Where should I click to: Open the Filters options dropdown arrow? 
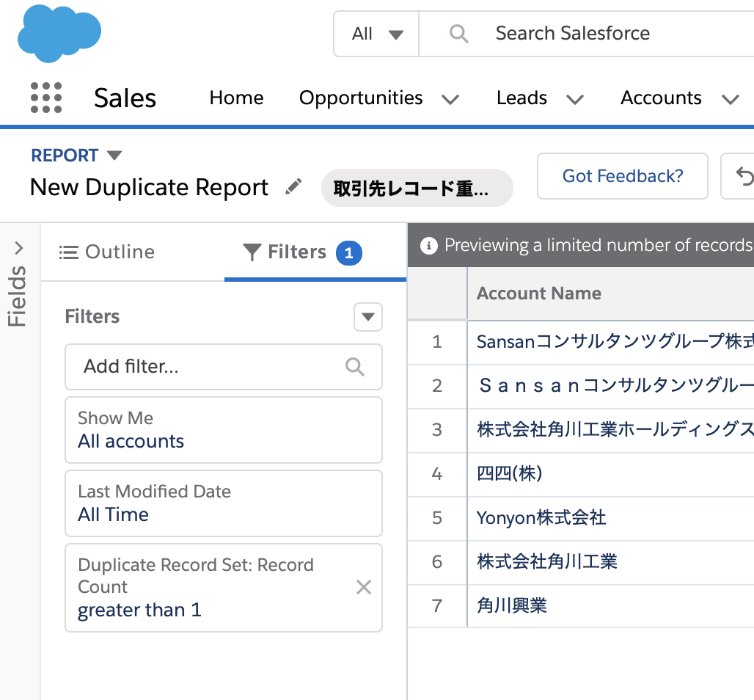click(368, 317)
